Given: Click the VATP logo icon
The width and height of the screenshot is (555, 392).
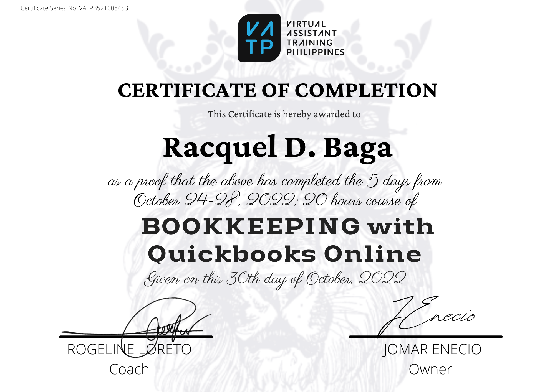Looking at the screenshot, I should 259,38.
